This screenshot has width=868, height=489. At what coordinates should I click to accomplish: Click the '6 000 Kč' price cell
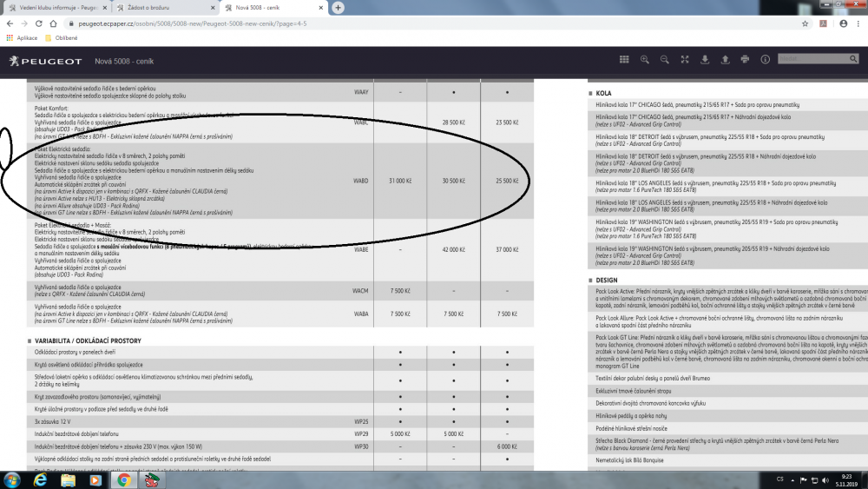507,446
